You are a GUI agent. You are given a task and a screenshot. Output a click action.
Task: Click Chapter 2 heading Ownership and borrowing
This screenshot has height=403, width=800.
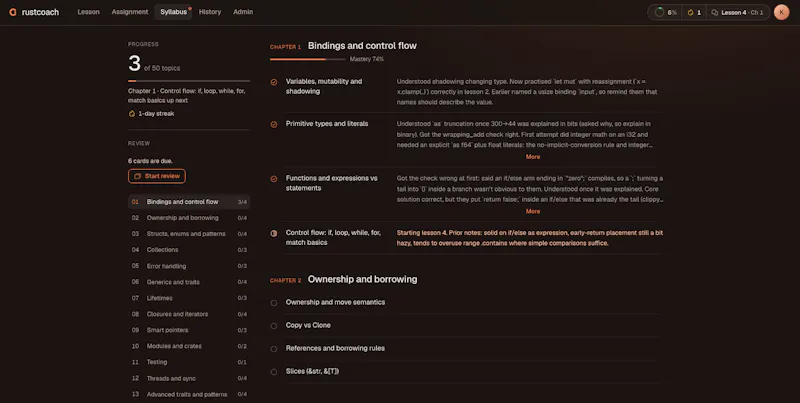(x=362, y=280)
